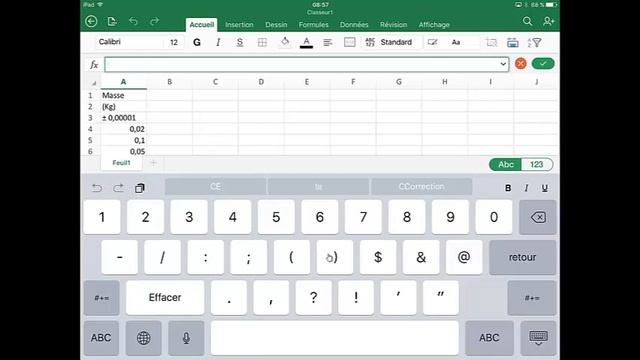The image size is (640, 360).
Task: Tap the microphone dictation key
Action: [x=186, y=338]
